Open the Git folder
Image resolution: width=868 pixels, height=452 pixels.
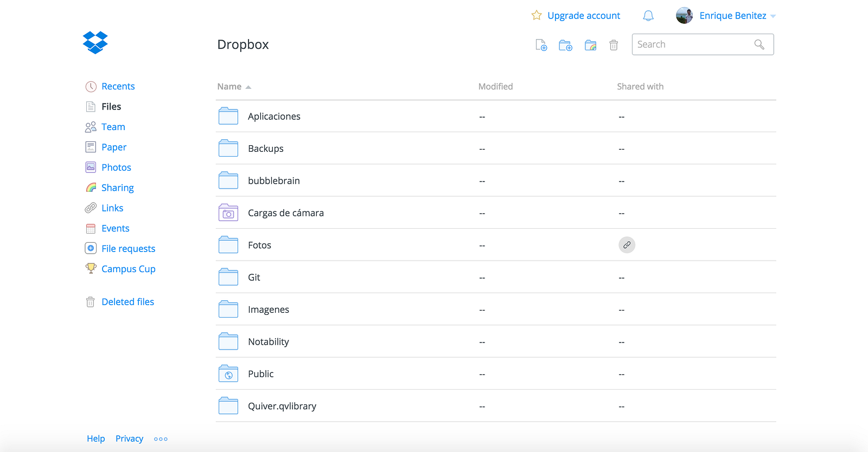pyautogui.click(x=254, y=277)
